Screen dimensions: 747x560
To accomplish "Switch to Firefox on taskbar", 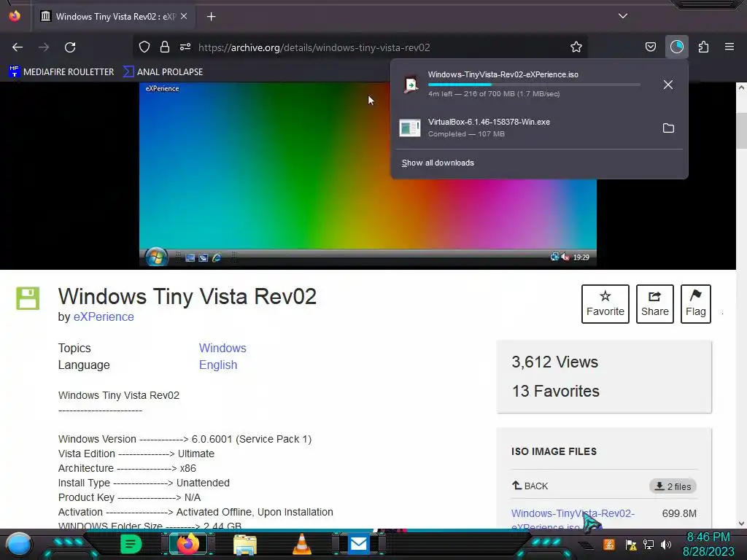I will [x=187, y=544].
